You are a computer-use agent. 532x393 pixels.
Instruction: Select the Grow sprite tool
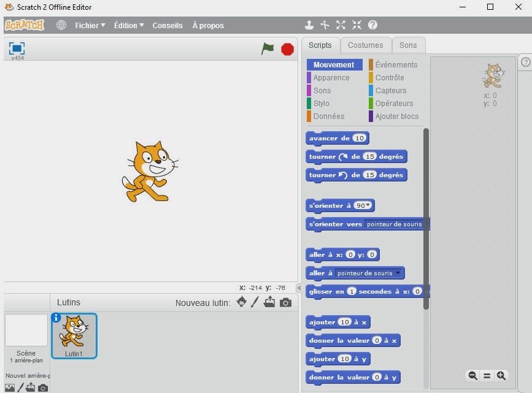(341, 25)
